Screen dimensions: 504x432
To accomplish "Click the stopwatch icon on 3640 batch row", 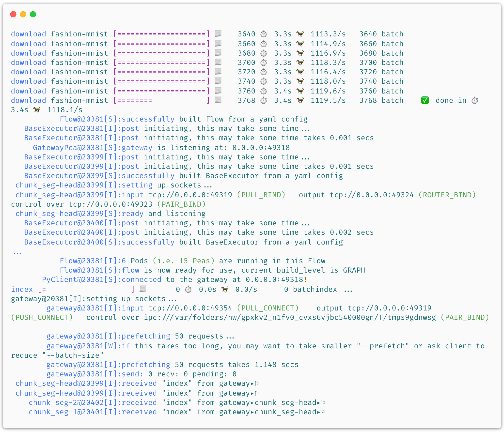I will click(x=264, y=34).
